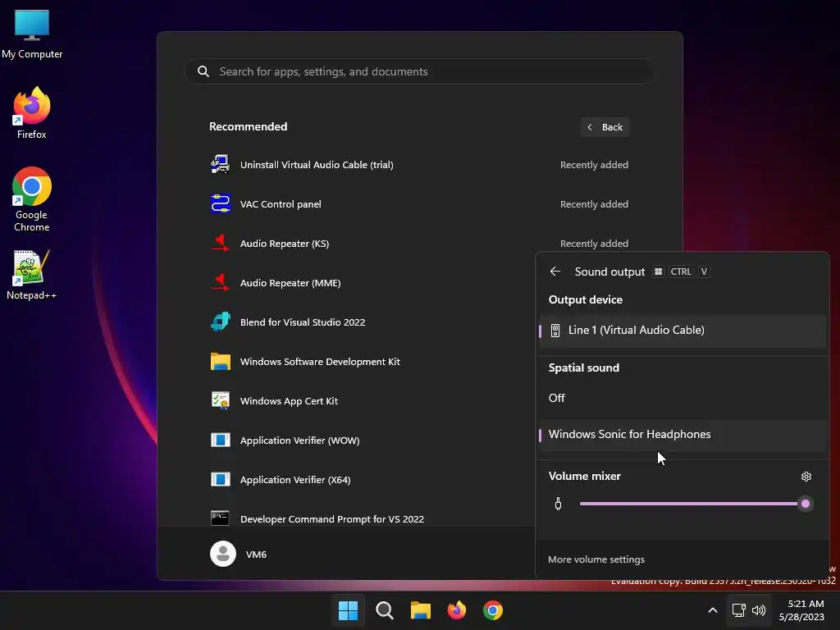Open My Computer desktop icon
This screenshot has height=630, width=840.
[32, 33]
